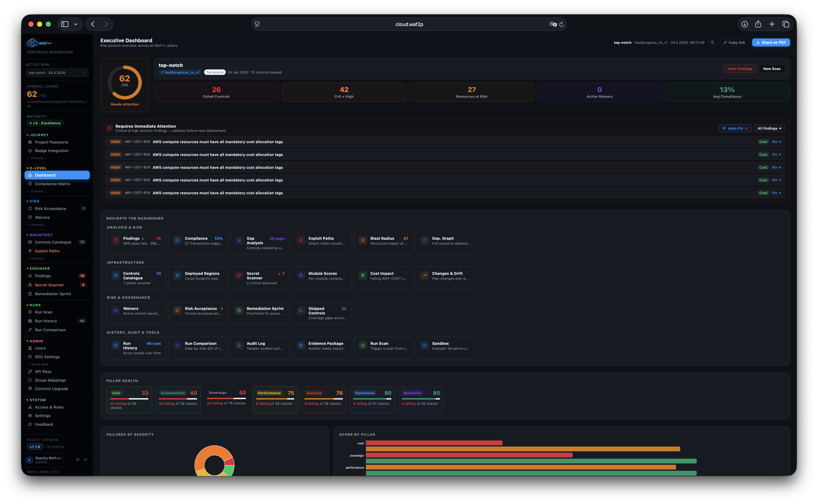Go back with Safari back arrow
The width and height of the screenshot is (818, 504).
pos(93,24)
